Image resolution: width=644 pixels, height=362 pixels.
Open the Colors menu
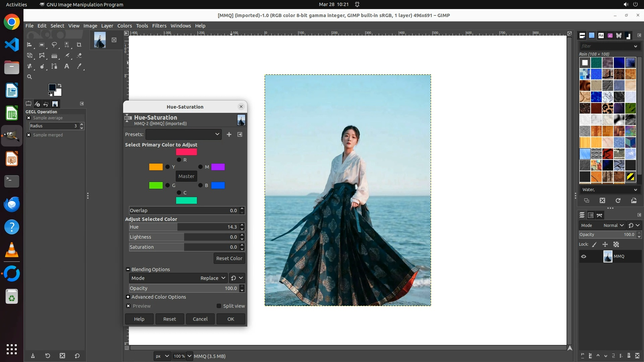pyautogui.click(x=124, y=26)
